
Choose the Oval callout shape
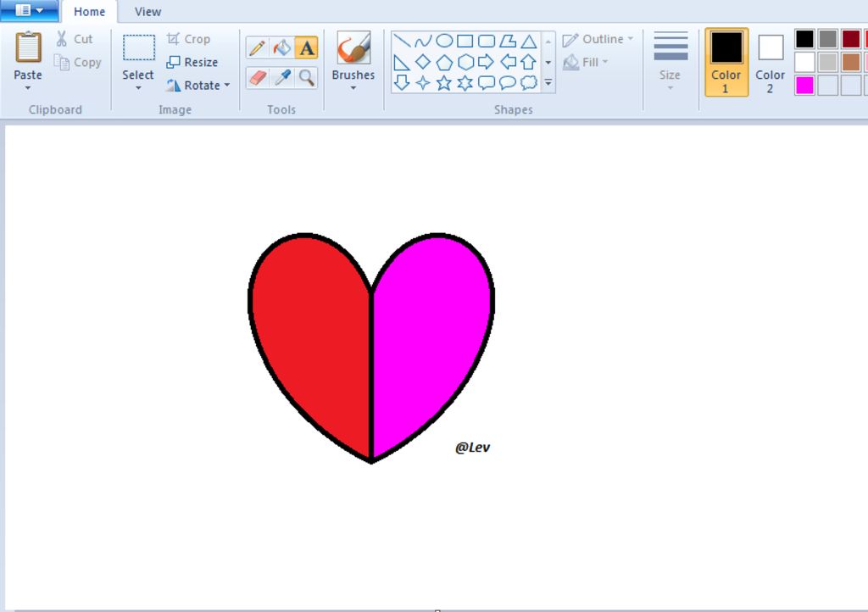pos(508,83)
